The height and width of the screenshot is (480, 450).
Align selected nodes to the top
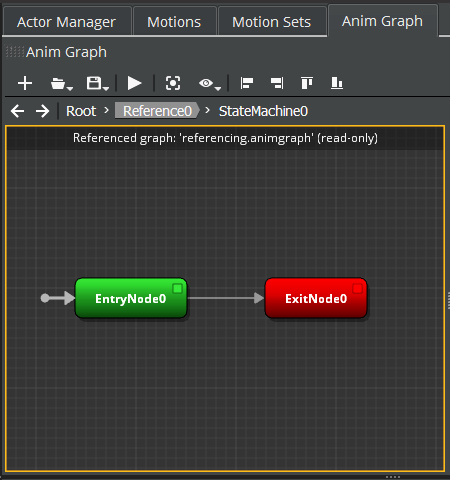point(307,83)
